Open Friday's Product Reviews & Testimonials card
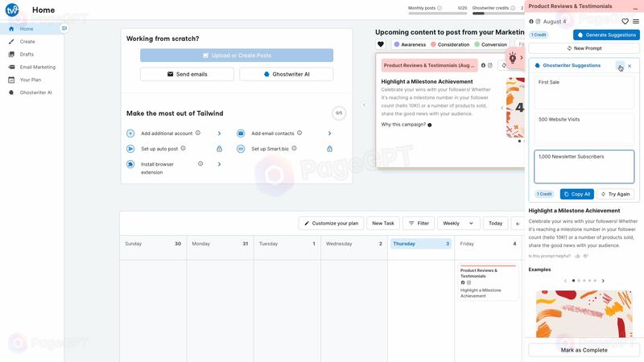The height and width of the screenshot is (362, 644). [488, 283]
